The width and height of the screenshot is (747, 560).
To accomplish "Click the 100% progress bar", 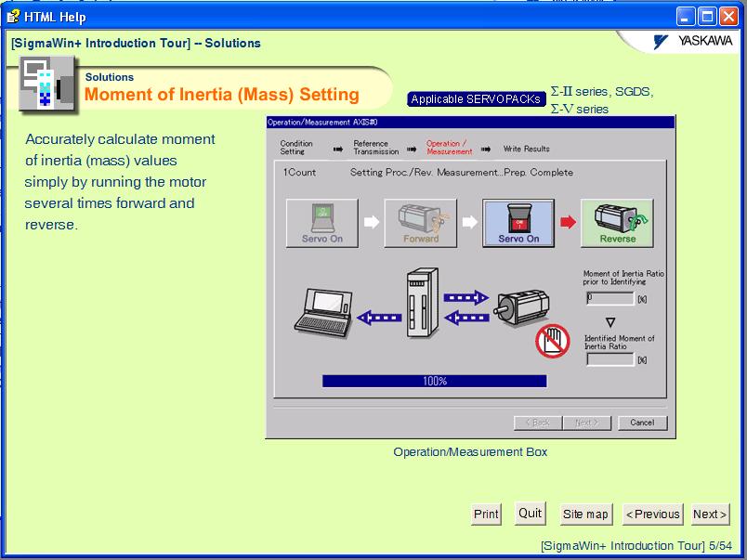I will 435,381.
